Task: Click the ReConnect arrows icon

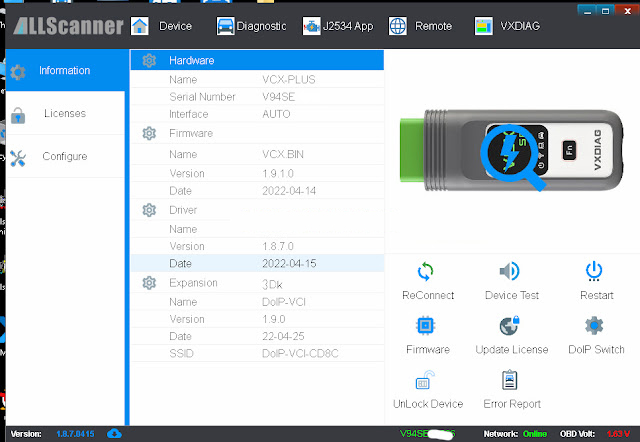Action: 425,271
